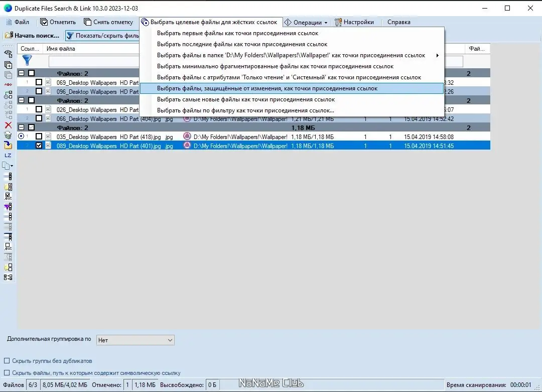This screenshot has height=392, width=542.
Task: Click the expand all groups stacked-plus icon
Action: click(x=8, y=65)
